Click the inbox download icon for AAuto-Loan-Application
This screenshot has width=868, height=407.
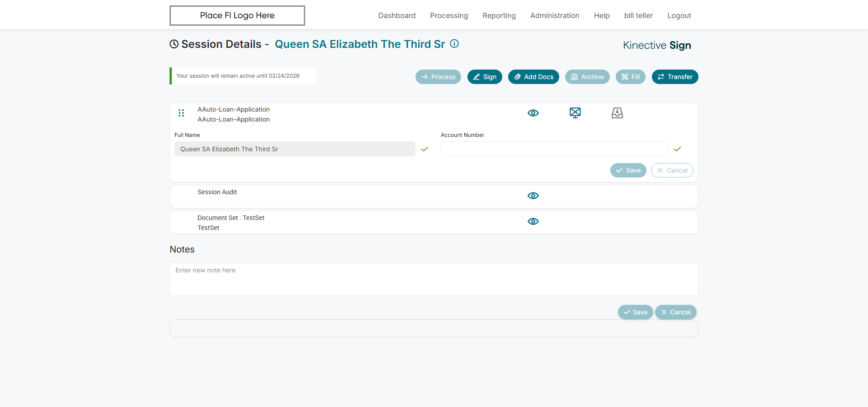(x=617, y=113)
